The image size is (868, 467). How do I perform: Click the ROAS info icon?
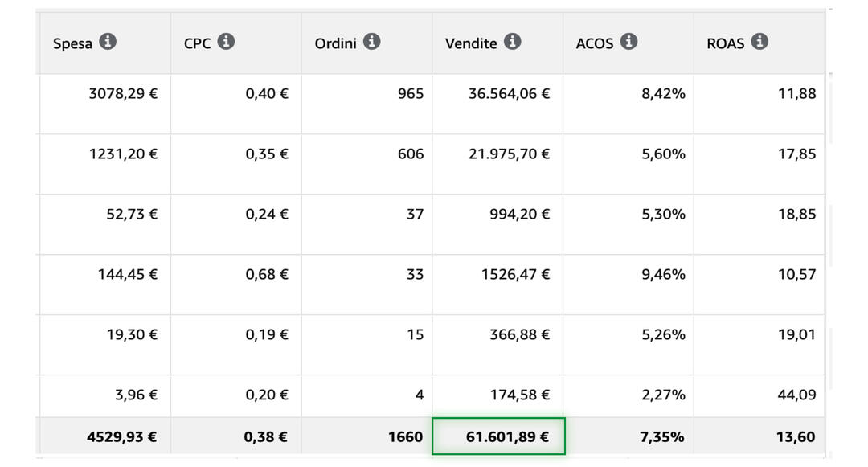pos(759,42)
